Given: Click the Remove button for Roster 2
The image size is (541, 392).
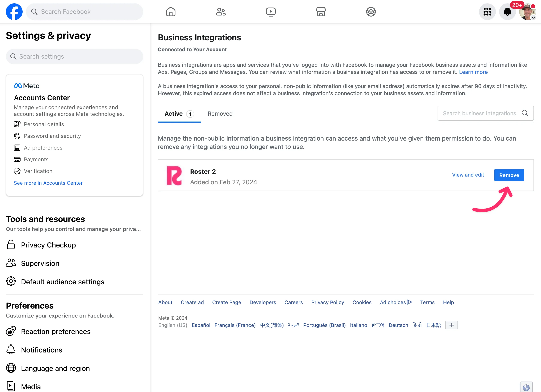Looking at the screenshot, I should click(x=509, y=175).
